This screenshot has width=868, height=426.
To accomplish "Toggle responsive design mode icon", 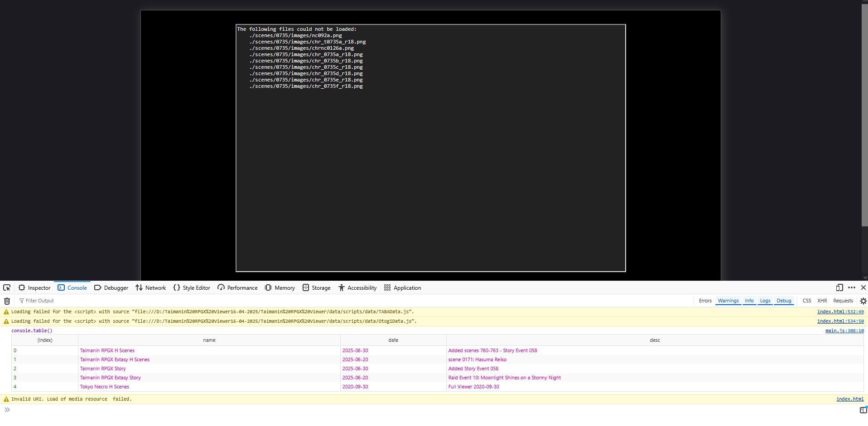I will pos(839,288).
